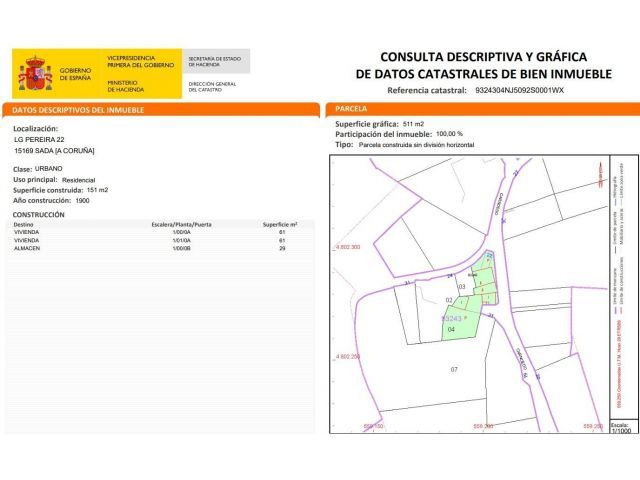Click the 'Destino' column header

23,224
